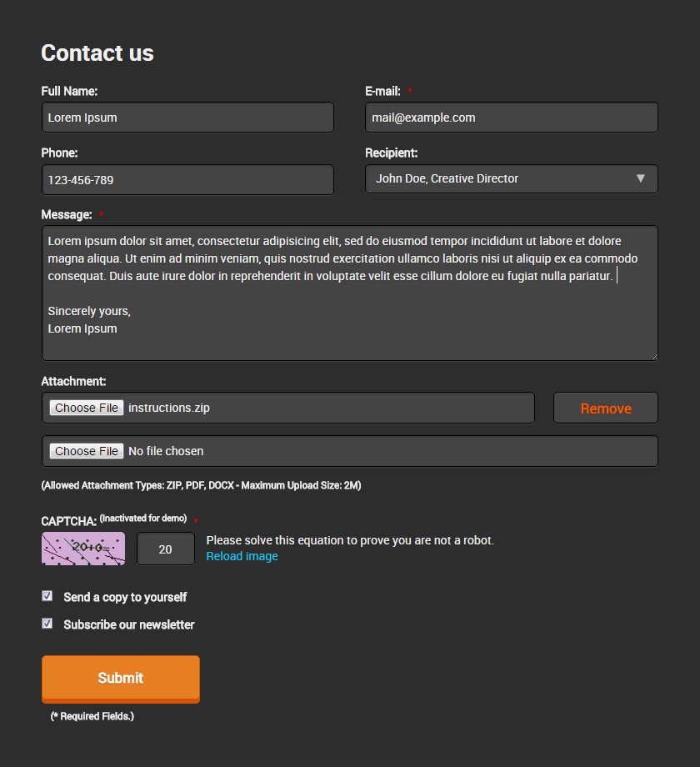Click the CAPTCHA equation image
Image resolution: width=700 pixels, height=767 pixels.
(83, 549)
